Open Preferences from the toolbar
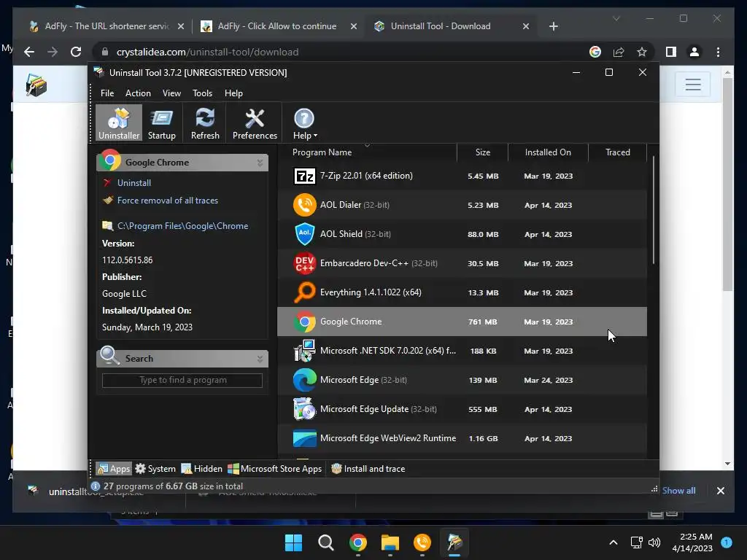 pyautogui.click(x=255, y=122)
